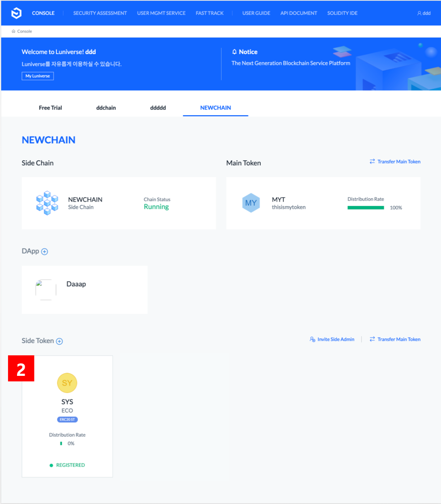Open the Next Generation Blockchain notice
The height and width of the screenshot is (504, 441).
(x=291, y=63)
